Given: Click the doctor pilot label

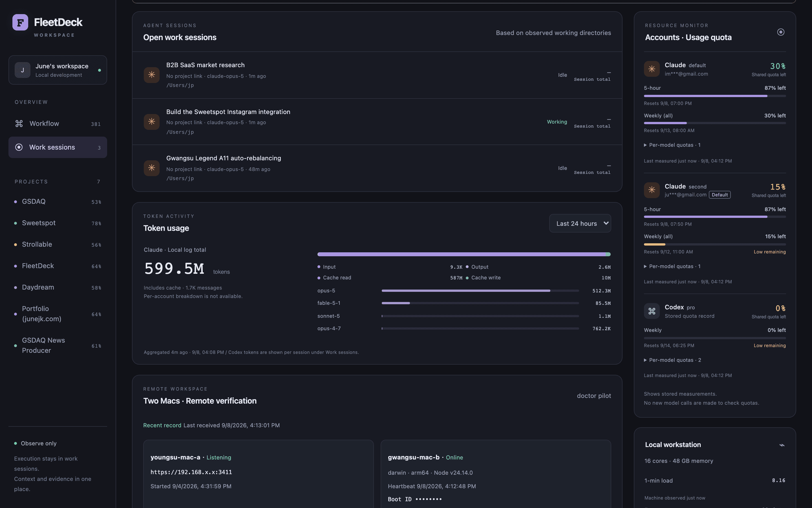Looking at the screenshot, I should coord(594,396).
